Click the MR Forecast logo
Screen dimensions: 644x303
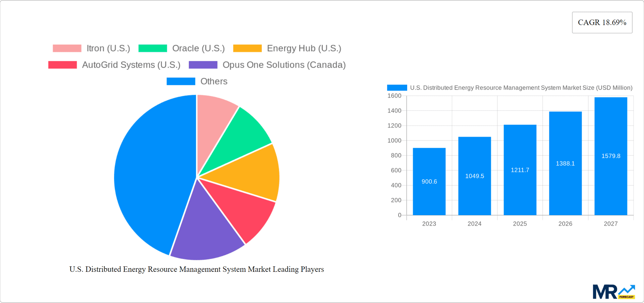(x=614, y=291)
